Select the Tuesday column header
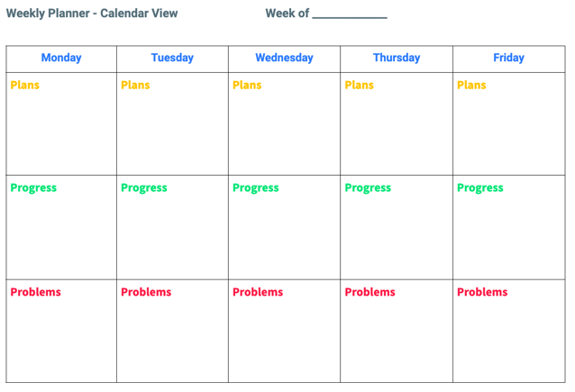This screenshot has width=575, height=392. (x=172, y=59)
